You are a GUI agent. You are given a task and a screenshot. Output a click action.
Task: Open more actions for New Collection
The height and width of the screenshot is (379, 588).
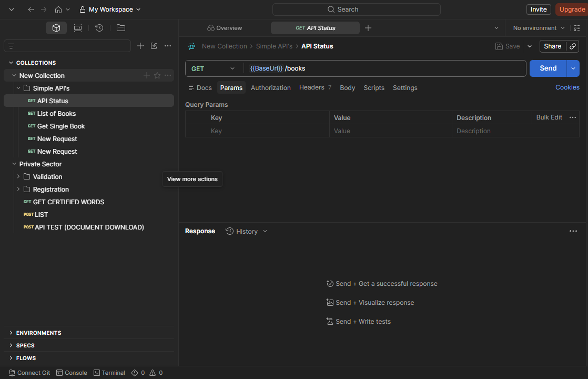pos(168,75)
